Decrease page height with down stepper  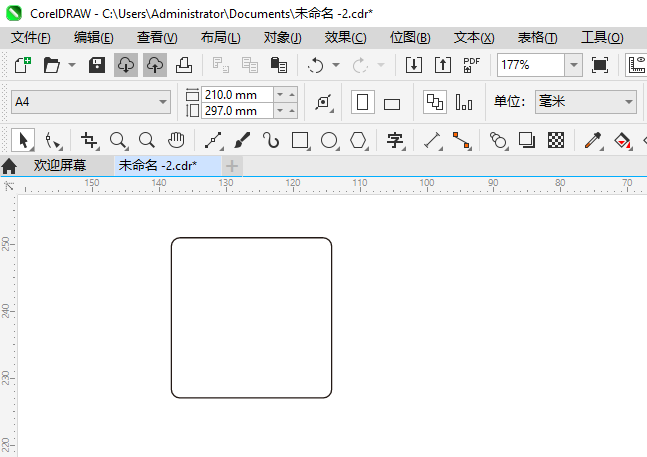(x=280, y=111)
